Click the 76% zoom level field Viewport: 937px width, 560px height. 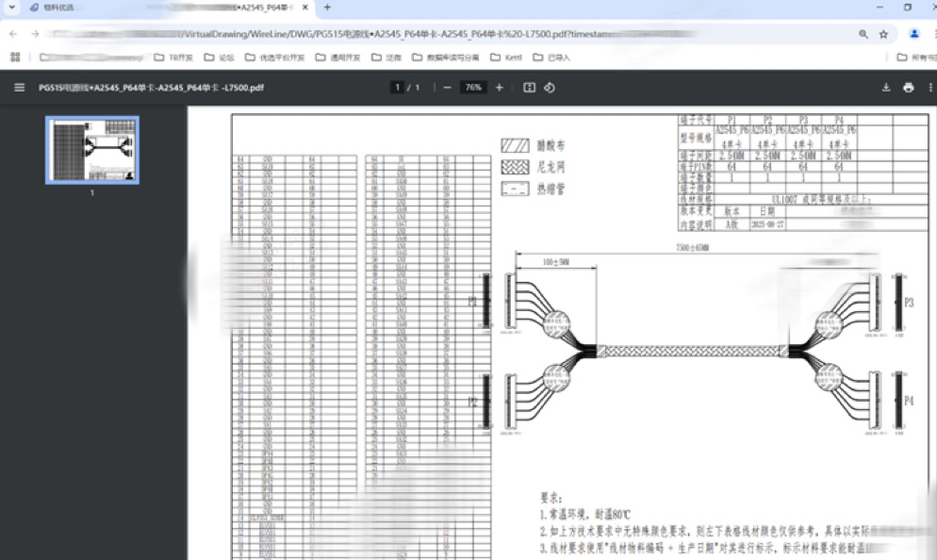point(472,88)
